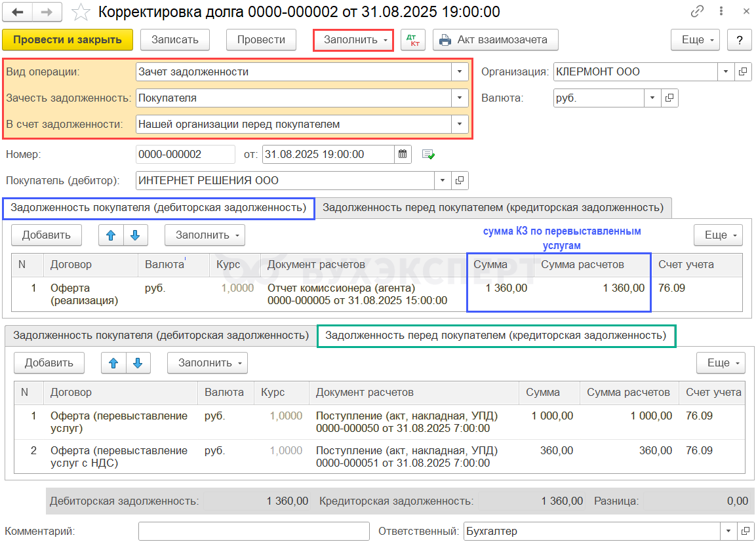
Task: Select lower Задолженность покупателя (дебиторская) tab
Action: (x=161, y=336)
